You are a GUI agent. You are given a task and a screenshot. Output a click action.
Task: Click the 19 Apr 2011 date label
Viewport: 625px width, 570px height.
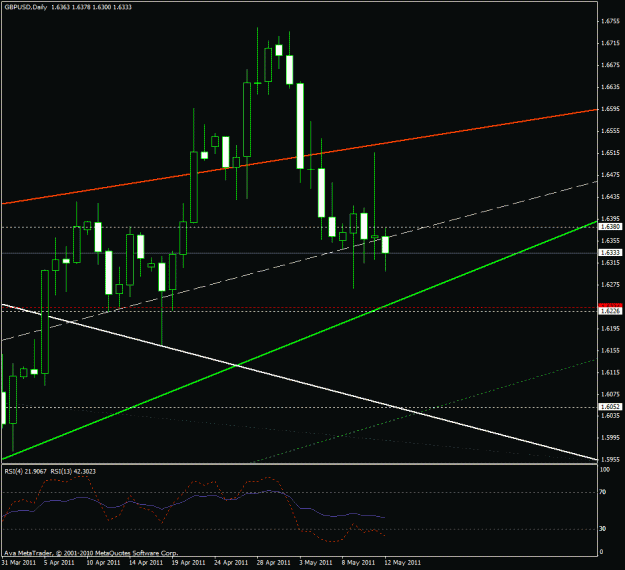189,563
